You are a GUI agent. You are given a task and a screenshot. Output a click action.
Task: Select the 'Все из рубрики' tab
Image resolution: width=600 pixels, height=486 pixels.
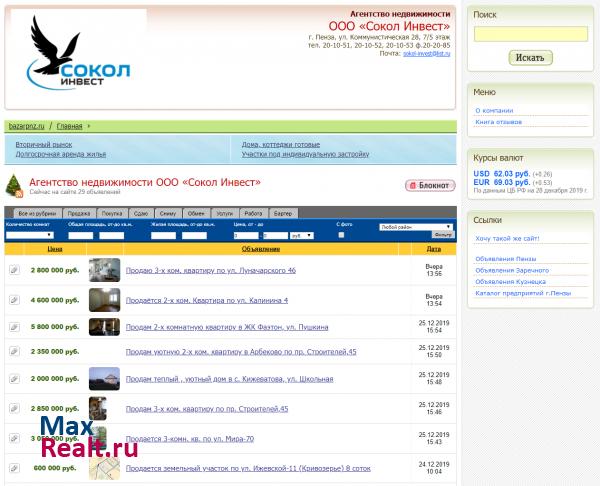[x=38, y=213]
